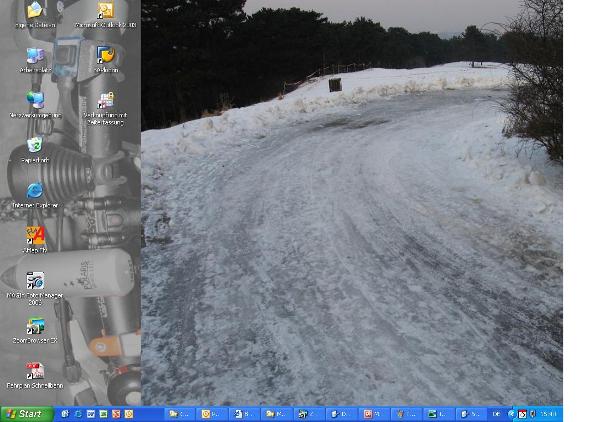Launch the Microsoft Outlook 2003 desktop shortcut
The image size is (612, 422).
pyautogui.click(x=106, y=14)
